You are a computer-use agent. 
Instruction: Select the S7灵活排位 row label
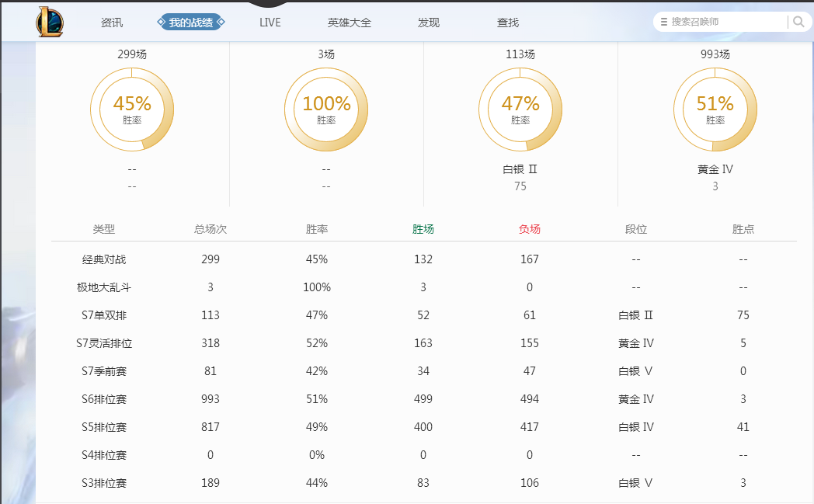pyautogui.click(x=104, y=343)
